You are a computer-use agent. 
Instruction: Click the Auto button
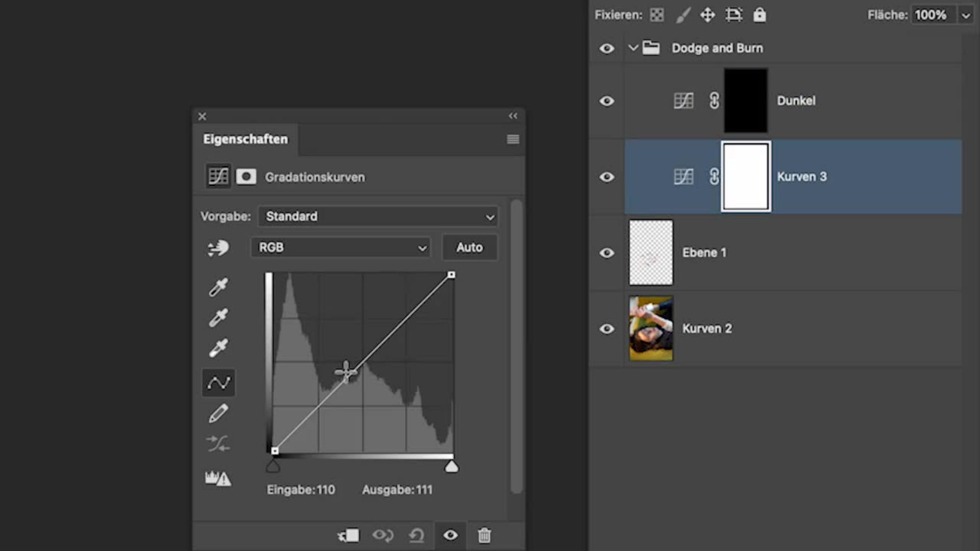[469, 247]
